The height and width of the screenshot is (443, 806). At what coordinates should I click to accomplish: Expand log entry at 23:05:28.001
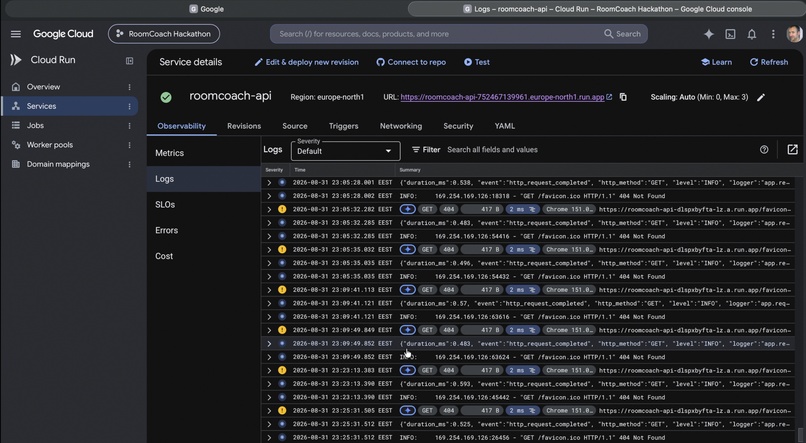click(269, 182)
